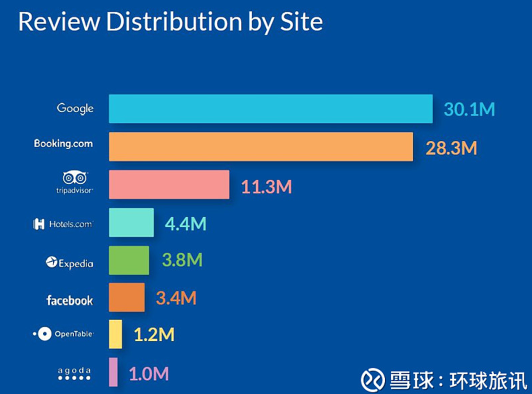Select the Hotels.com logo
532x394 pixels.
tap(63, 225)
